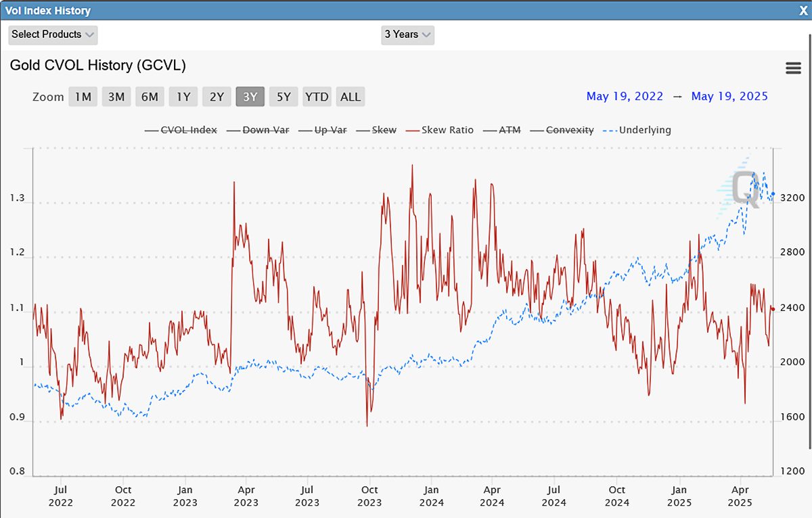Switch the chart zoom to 1M
This screenshot has width=812, height=518.
[x=83, y=96]
